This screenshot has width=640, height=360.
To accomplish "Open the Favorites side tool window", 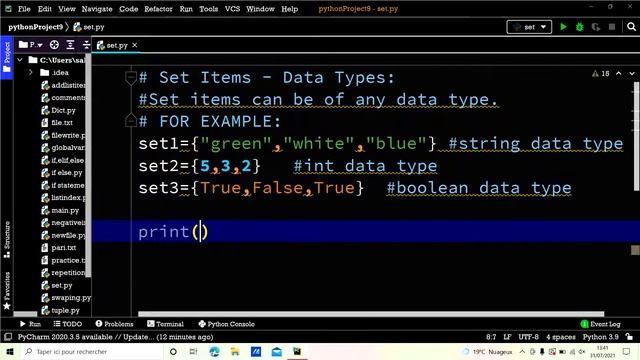I will tap(7, 291).
